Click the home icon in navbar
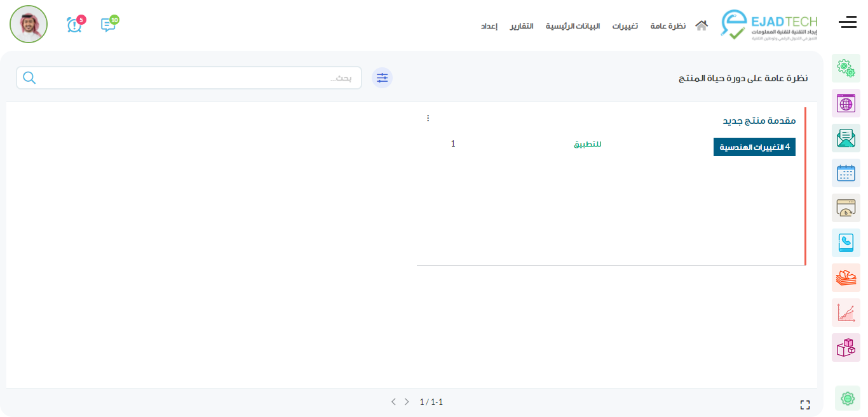The width and height of the screenshot is (868, 417). 702,26
